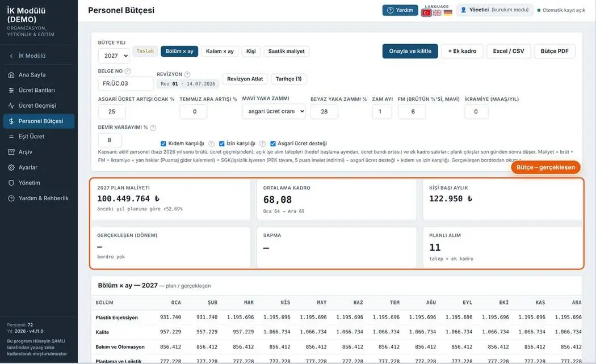Open the Saatlik maliyet view
The width and height of the screenshot is (596, 364).
[x=286, y=51]
